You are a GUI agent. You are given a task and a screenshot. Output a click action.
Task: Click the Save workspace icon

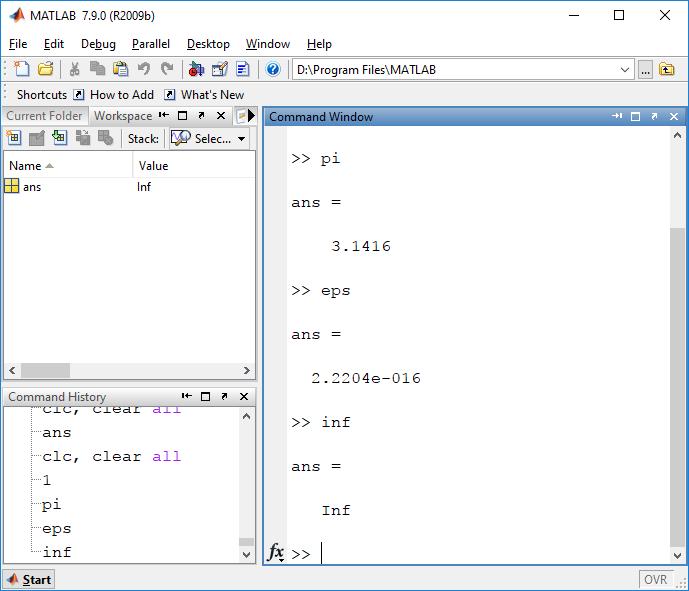pyautogui.click(x=82, y=138)
